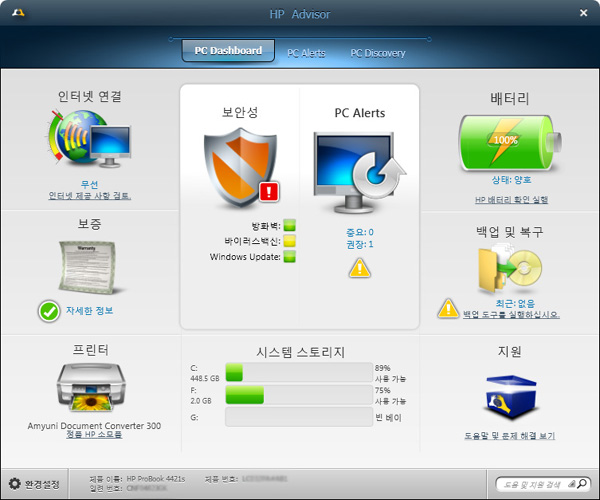Click the G: drive empty bar
The height and width of the screenshot is (500, 600).
[x=299, y=417]
